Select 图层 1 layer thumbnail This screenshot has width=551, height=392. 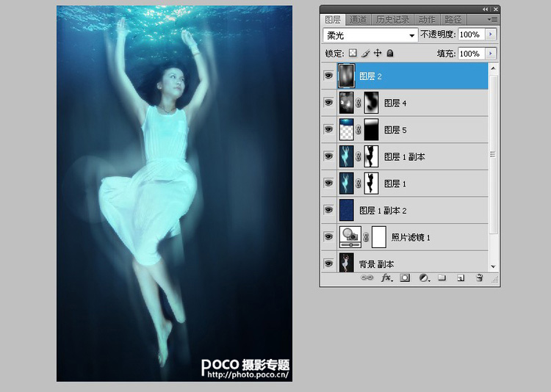[346, 183]
